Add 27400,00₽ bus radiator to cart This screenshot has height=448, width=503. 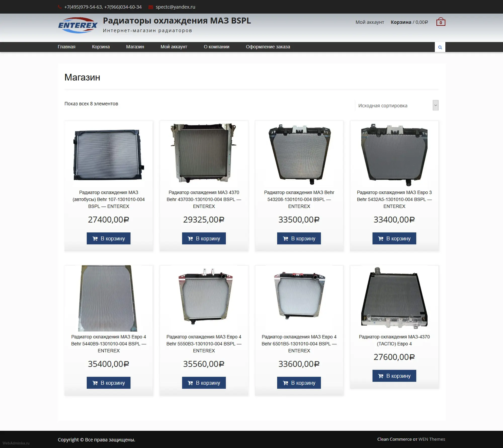[108, 238]
